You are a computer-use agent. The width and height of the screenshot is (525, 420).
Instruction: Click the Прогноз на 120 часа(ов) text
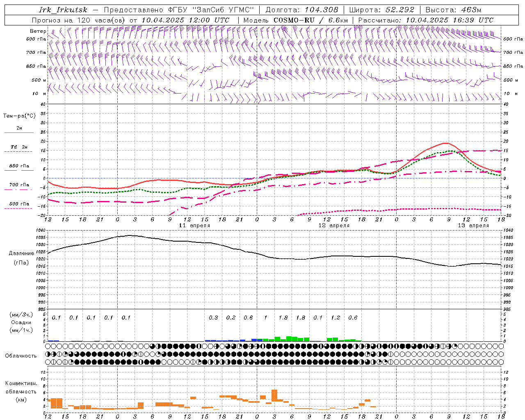(x=79, y=20)
